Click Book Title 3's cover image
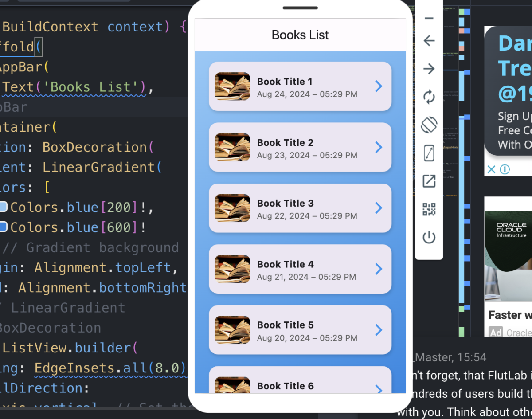Image resolution: width=532 pixels, height=419 pixels. click(x=232, y=208)
